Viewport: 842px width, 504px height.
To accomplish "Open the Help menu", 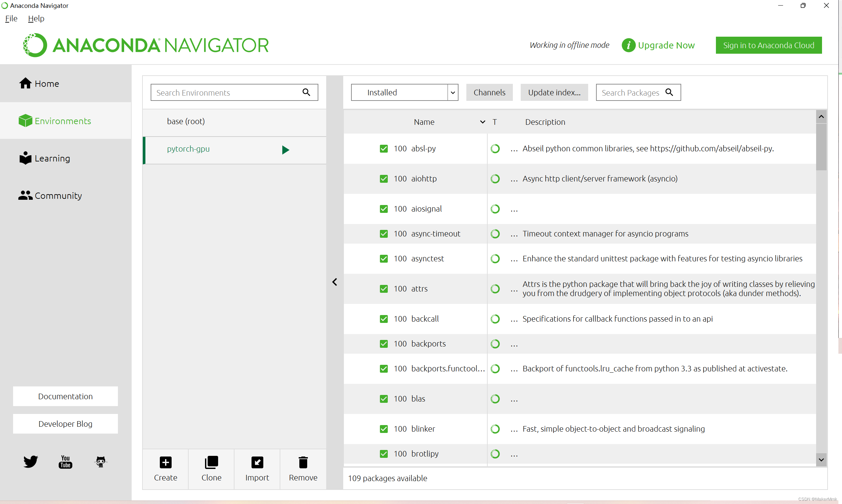I will [x=36, y=18].
